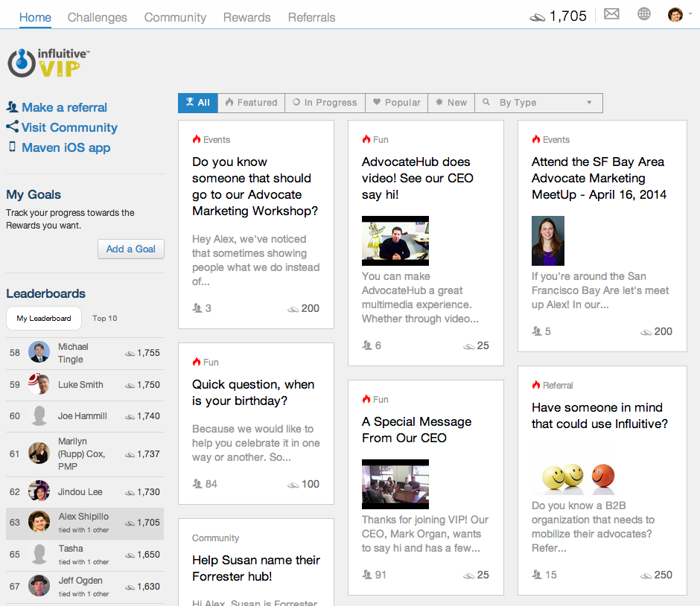The image size is (700, 606).
Task: Click the star icon on the New filter
Action: (439, 103)
